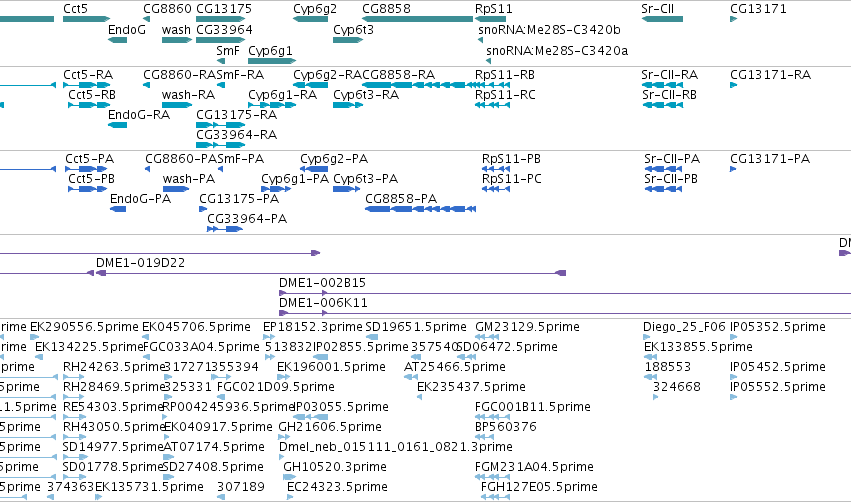The height and width of the screenshot is (502, 851).
Task: Select the EndoG-PA protein feature
Action: pyautogui.click(x=118, y=209)
